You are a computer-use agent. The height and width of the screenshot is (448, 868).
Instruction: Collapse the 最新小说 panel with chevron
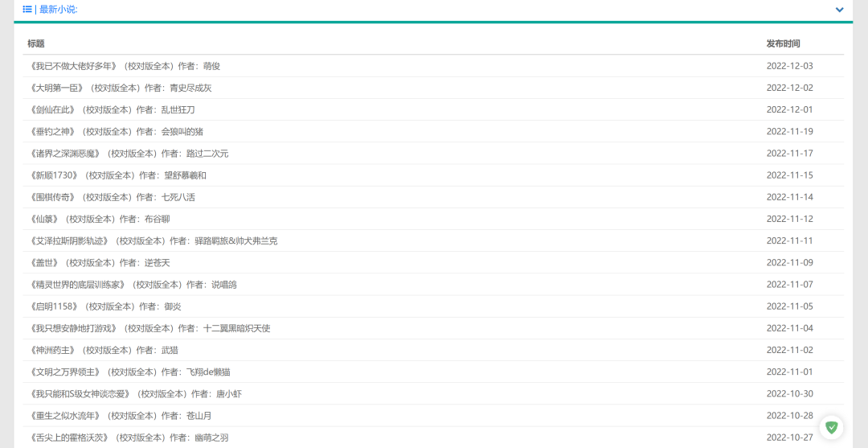[x=839, y=10]
